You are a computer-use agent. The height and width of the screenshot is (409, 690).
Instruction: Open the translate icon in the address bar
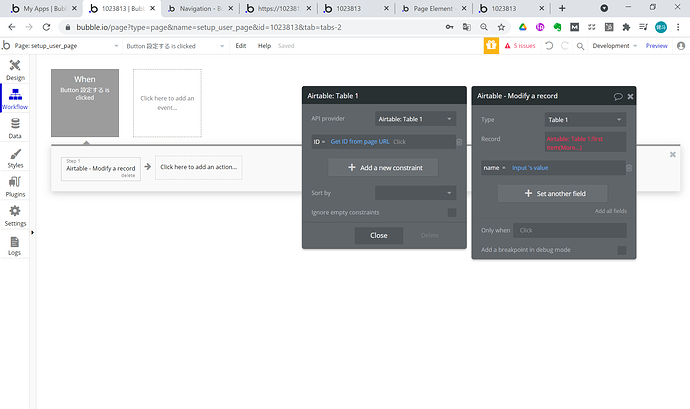467,27
